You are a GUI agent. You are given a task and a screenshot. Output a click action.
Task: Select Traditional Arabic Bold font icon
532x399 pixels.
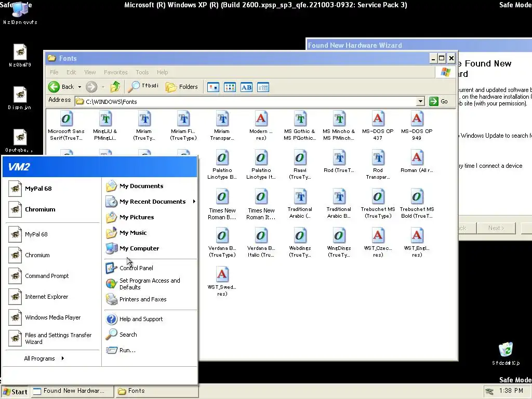339,197
